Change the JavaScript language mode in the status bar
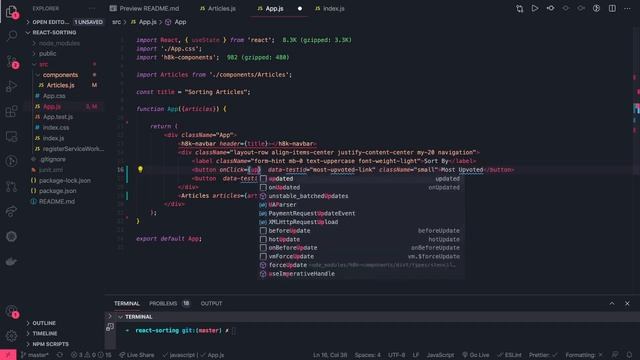This screenshot has height=360, width=640. click(x=440, y=355)
